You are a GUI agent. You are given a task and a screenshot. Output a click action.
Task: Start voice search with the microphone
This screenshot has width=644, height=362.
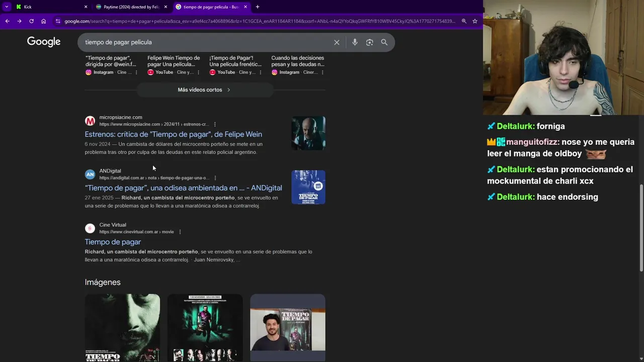coord(355,42)
